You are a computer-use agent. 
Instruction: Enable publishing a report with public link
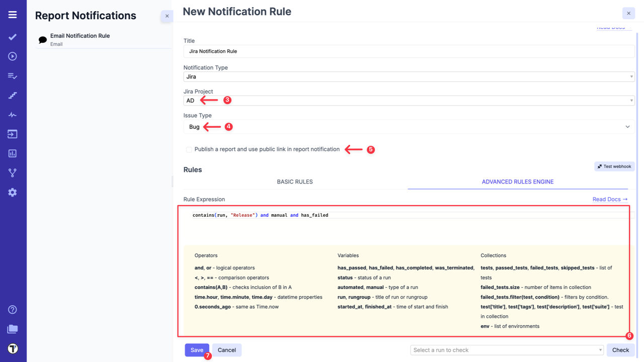189,149
